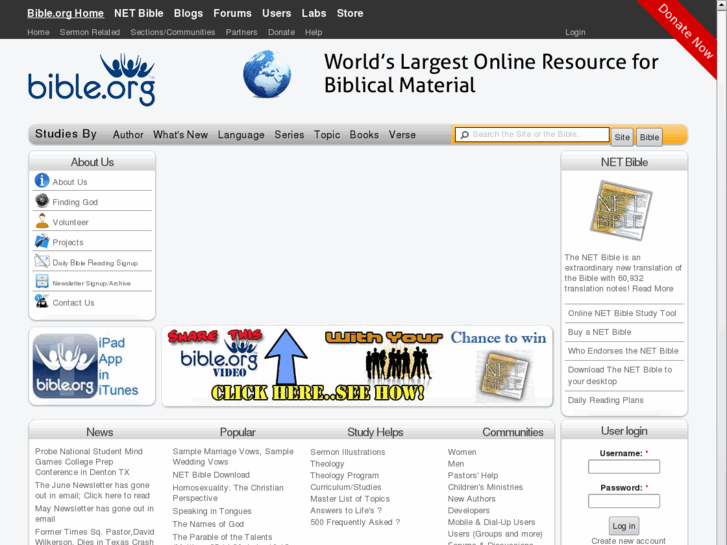Browse studies by Series
Image resolution: width=727 pixels, height=545 pixels.
pos(289,135)
